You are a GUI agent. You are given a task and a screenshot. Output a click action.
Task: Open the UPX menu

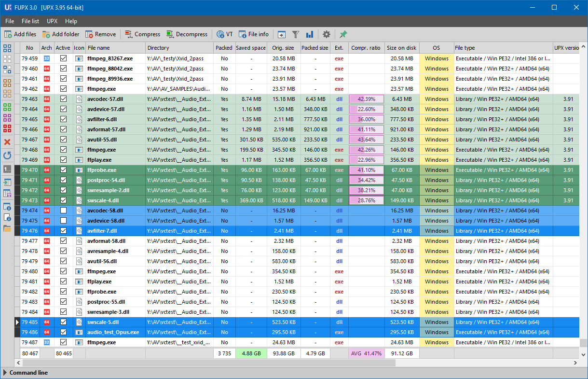click(x=52, y=21)
